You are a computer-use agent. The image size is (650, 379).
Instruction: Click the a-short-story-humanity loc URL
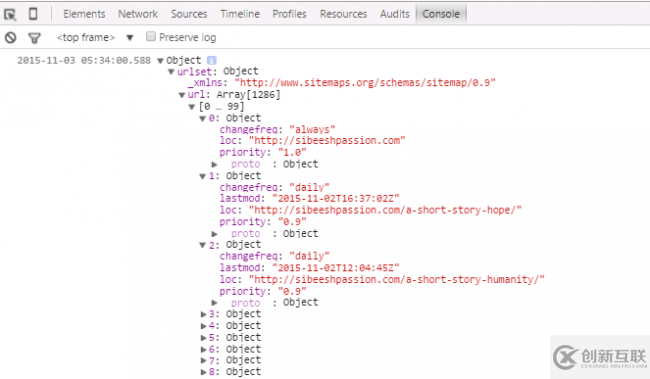[397, 279]
